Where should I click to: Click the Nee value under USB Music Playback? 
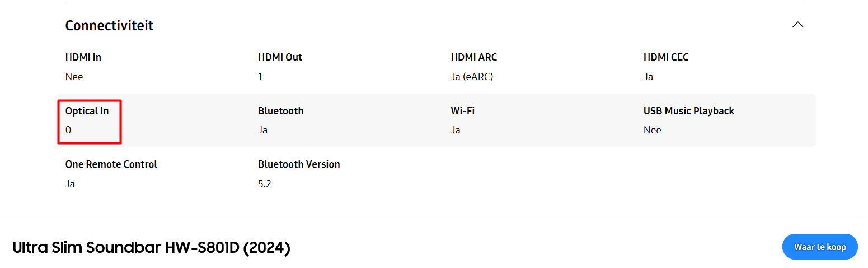(653, 130)
